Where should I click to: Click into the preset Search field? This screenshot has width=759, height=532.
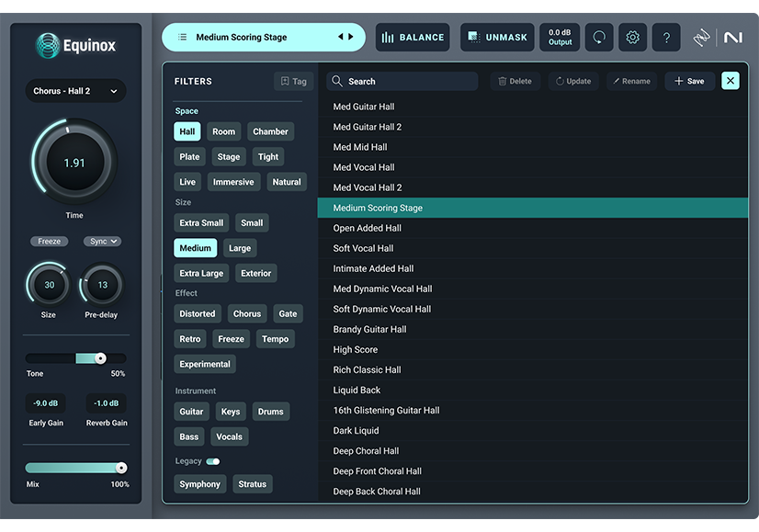tap(402, 82)
